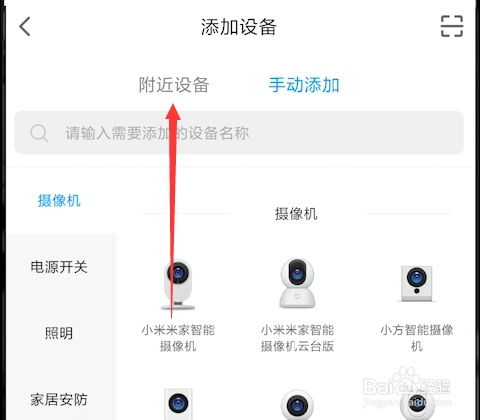Tap the back arrow icon
This screenshot has width=480, height=420.
(x=25, y=26)
